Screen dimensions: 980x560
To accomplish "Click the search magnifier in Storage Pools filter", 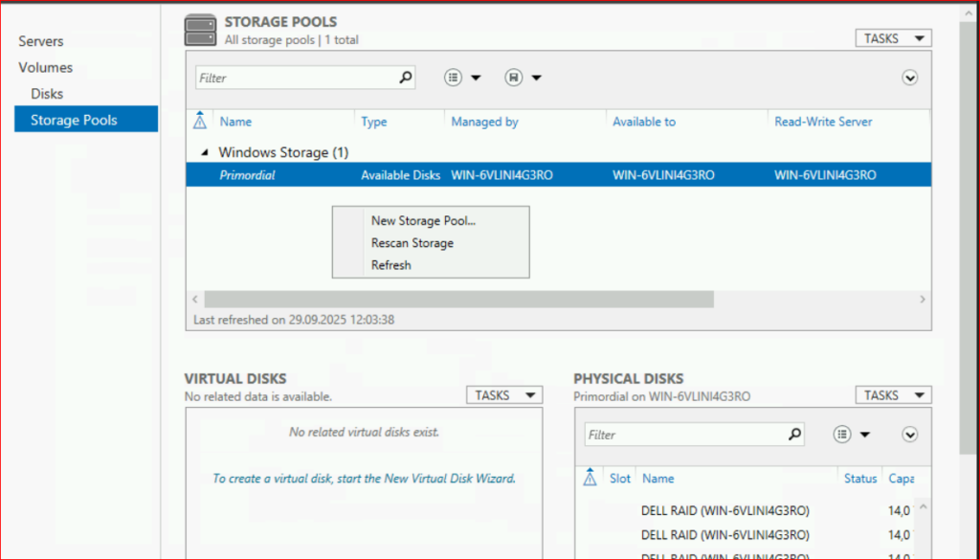I will click(405, 78).
